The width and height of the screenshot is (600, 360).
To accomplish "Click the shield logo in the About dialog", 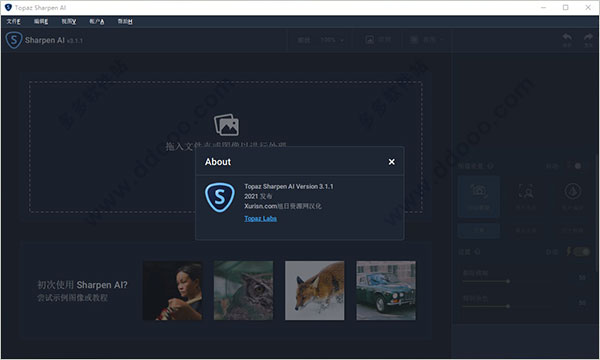I will point(220,197).
